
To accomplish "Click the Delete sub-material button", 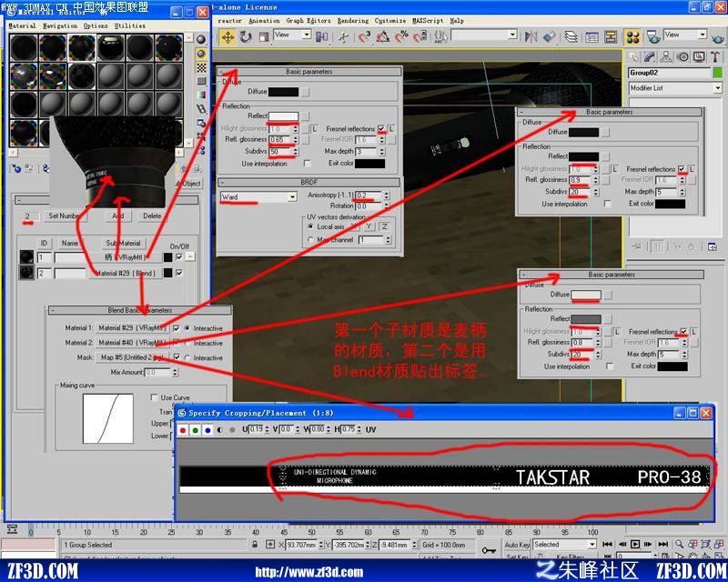I will (x=152, y=216).
